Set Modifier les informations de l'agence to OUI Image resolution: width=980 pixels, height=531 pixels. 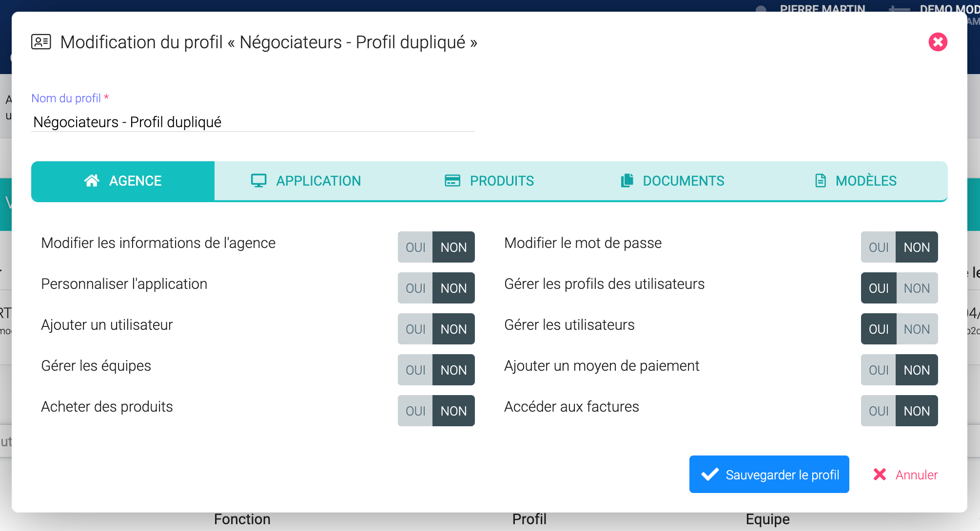coord(415,247)
